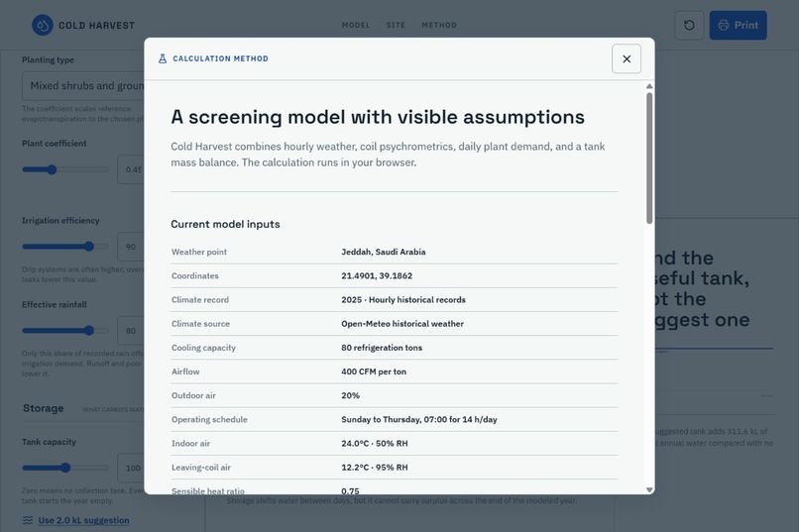Adjust the Effective rainfall slider
The image size is (799, 532).
(65, 331)
